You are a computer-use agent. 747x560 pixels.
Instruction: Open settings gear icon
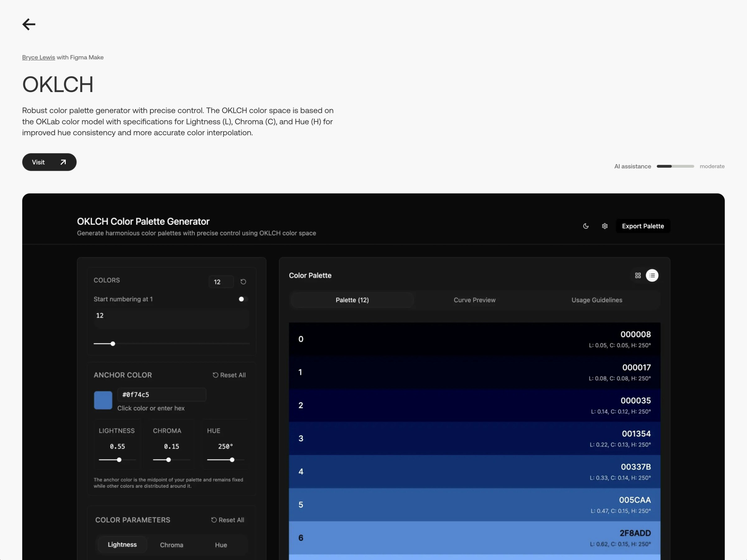coord(604,226)
